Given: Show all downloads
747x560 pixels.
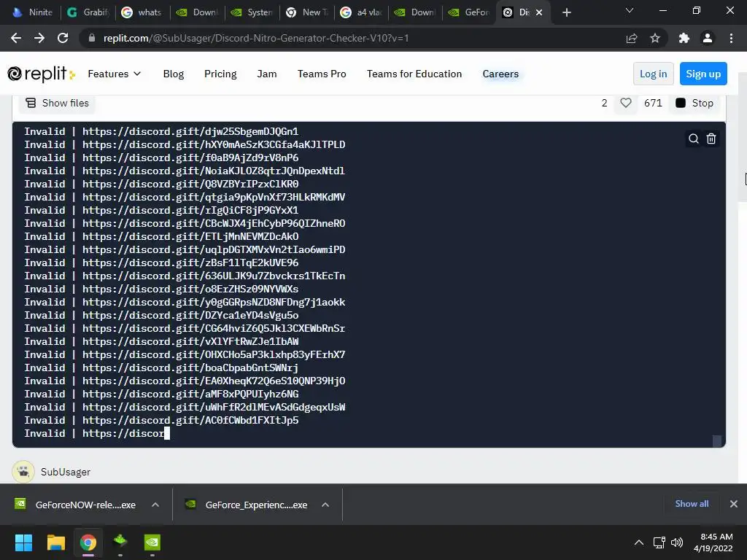Looking at the screenshot, I should [x=692, y=504].
